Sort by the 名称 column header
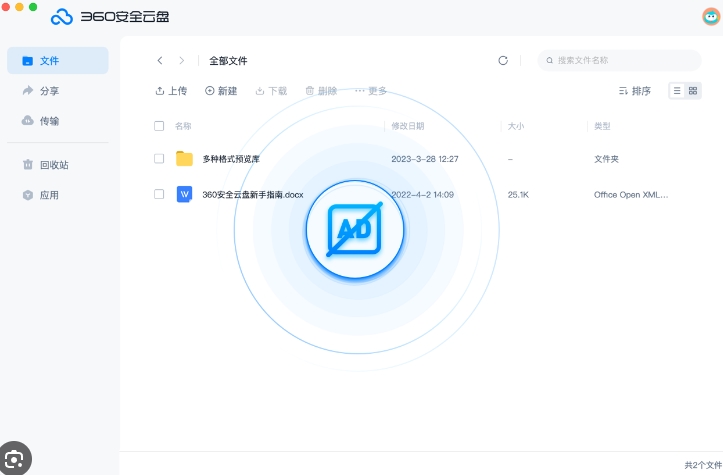723x475 pixels. [183, 126]
